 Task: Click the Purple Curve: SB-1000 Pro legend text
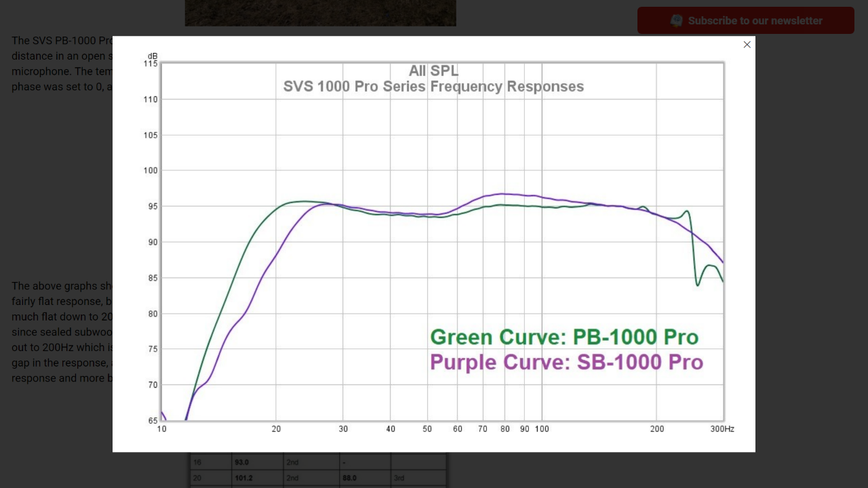click(x=566, y=362)
